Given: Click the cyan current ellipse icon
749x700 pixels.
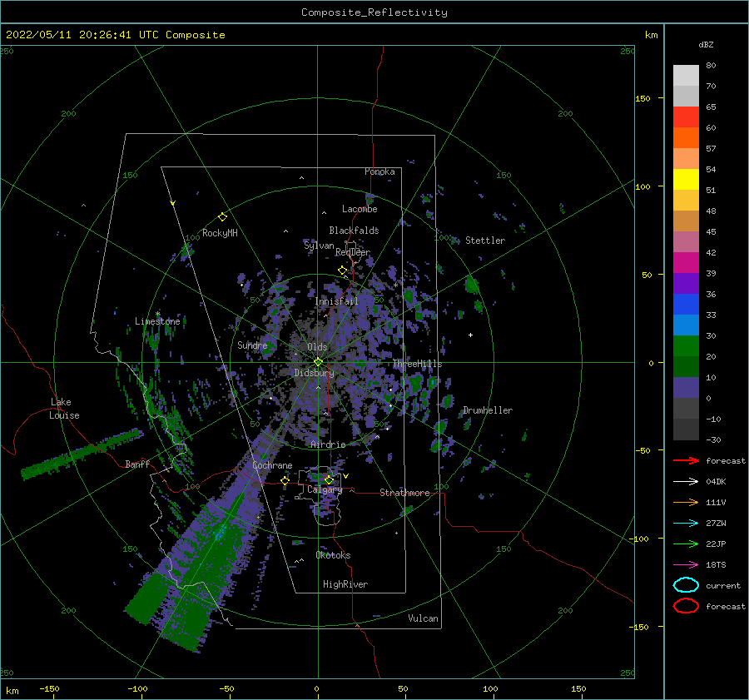Looking at the screenshot, I should [x=686, y=585].
